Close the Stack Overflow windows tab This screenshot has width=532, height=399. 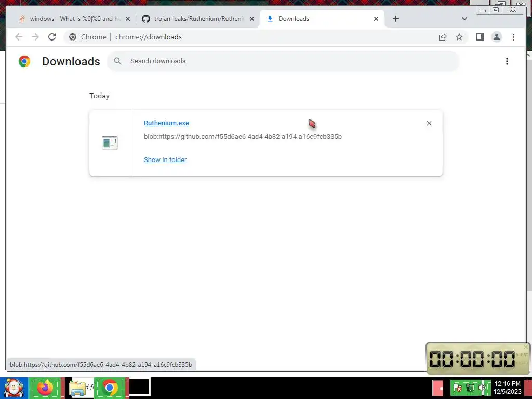click(x=128, y=19)
